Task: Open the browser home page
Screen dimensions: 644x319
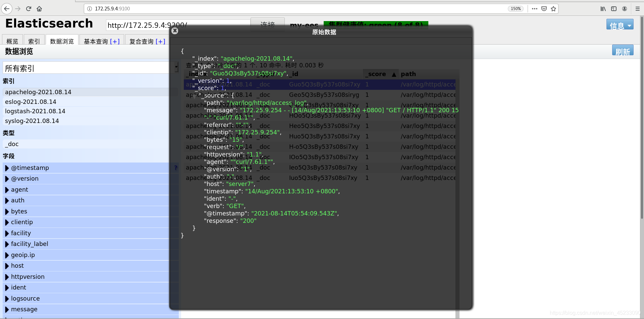Action: pos(39,9)
